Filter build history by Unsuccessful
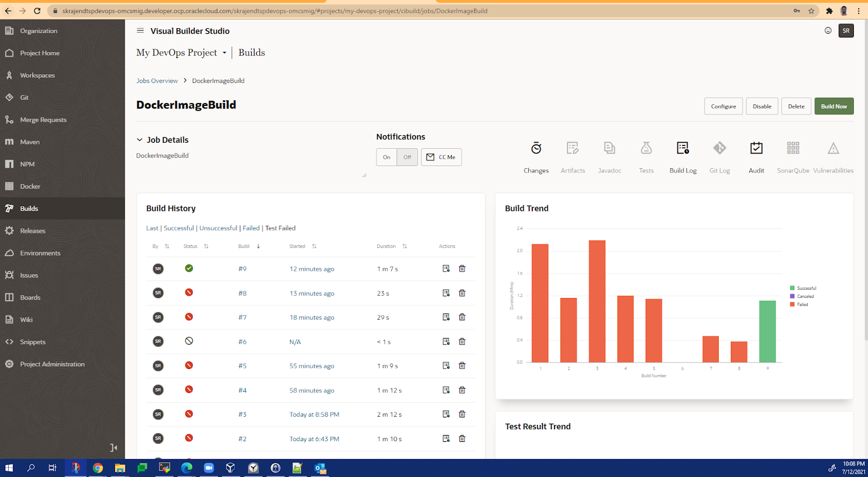The height and width of the screenshot is (477, 868). coord(218,228)
